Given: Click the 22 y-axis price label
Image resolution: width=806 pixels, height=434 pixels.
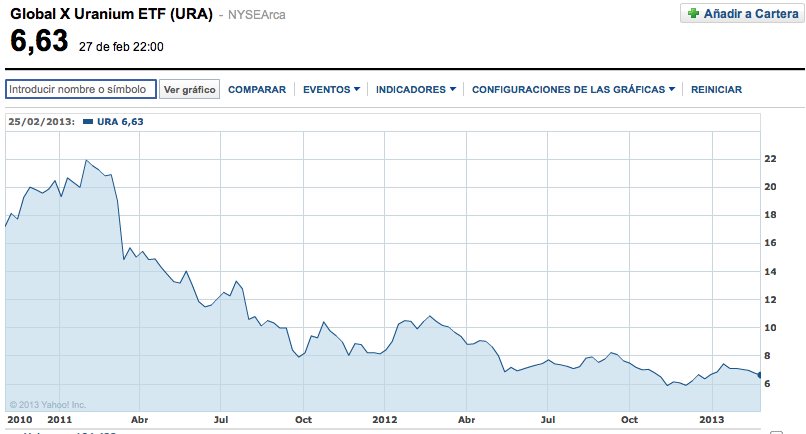Looking at the screenshot, I should (770, 159).
